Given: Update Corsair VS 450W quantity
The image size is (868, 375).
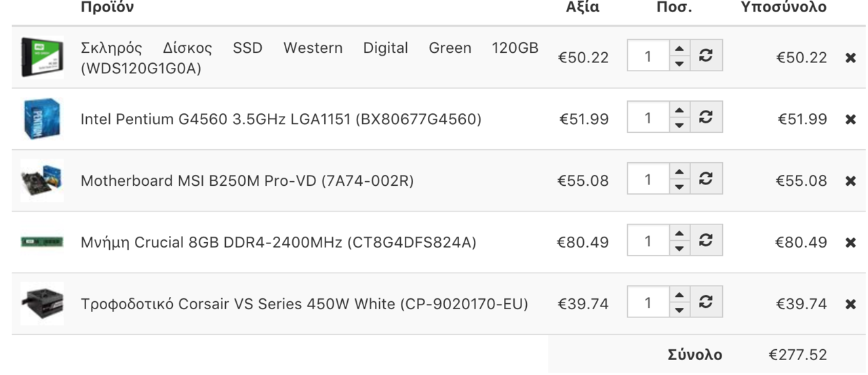Looking at the screenshot, I should tap(706, 302).
